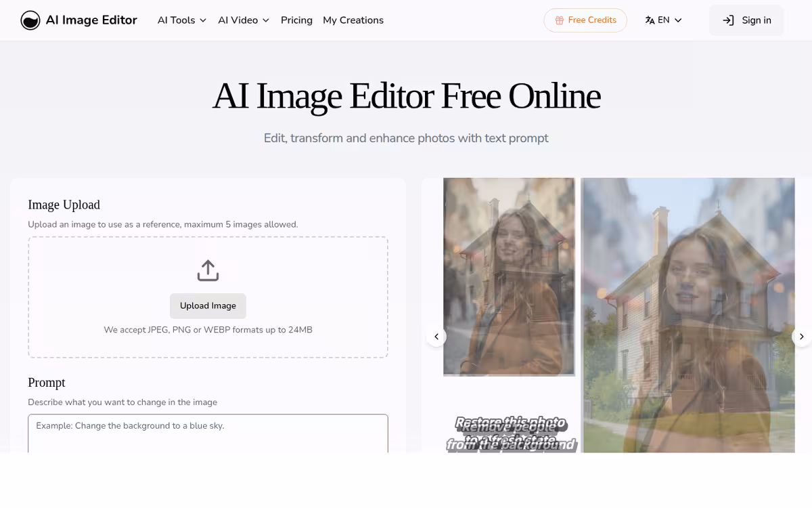Go to the Pricing page

point(296,20)
